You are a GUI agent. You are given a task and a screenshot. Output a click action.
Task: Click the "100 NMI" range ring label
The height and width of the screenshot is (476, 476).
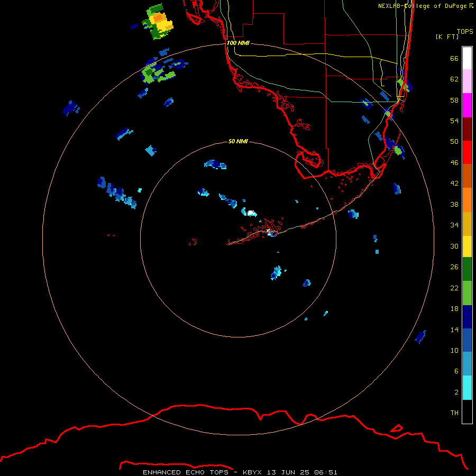point(238,43)
